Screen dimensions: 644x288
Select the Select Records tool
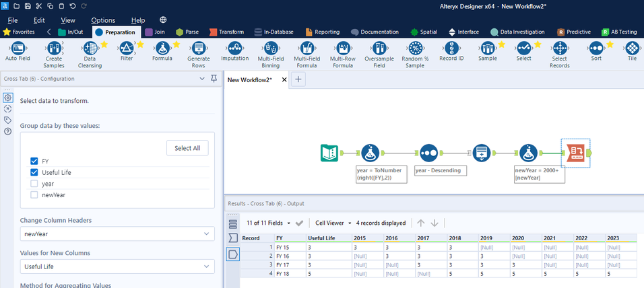(559, 55)
